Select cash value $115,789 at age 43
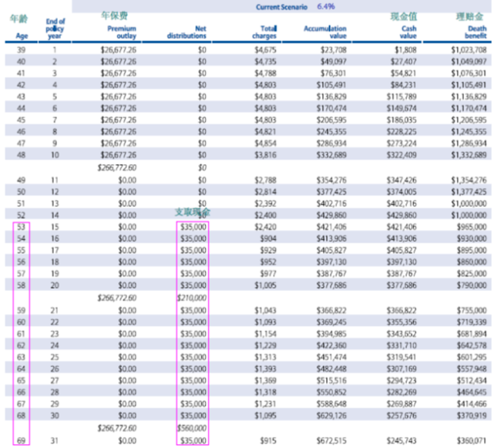 402,97
